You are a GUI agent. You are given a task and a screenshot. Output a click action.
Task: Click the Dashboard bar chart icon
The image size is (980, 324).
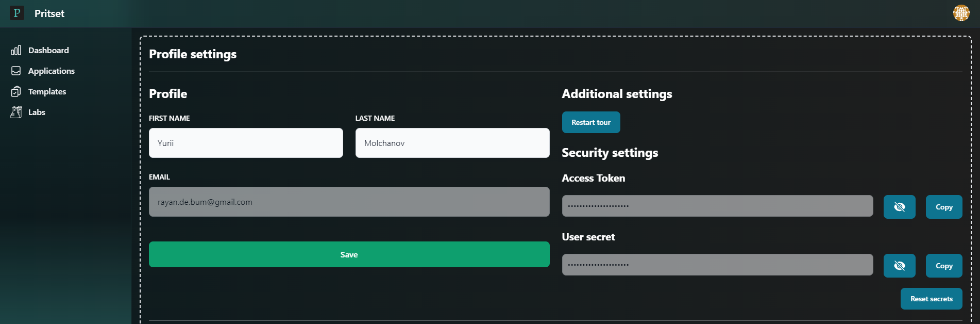tap(16, 50)
